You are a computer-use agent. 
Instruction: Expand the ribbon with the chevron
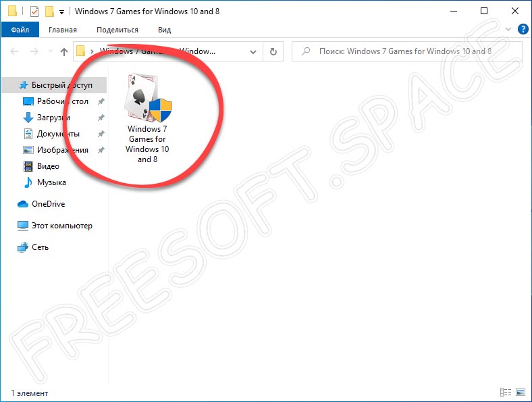point(508,29)
